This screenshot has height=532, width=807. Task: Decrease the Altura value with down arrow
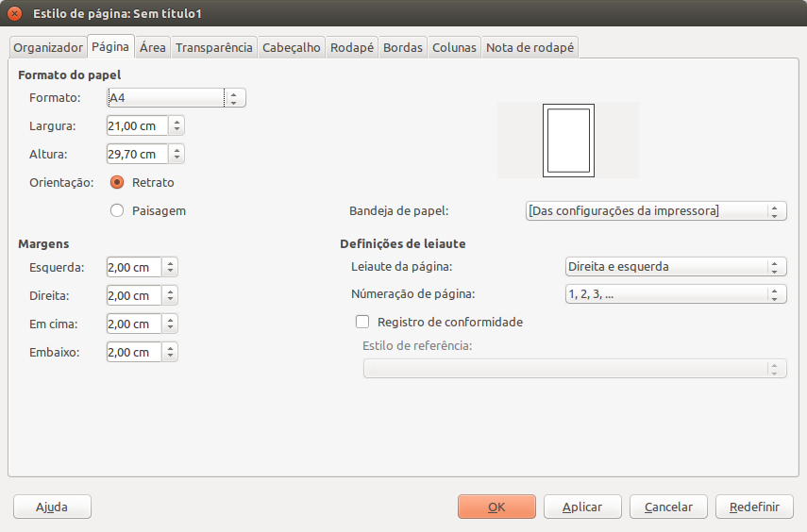177,158
